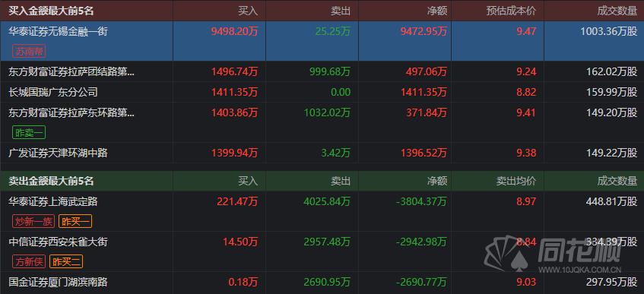Select the 昨买二 tag
Viewport: 644px width, 294px height.
[66, 261]
